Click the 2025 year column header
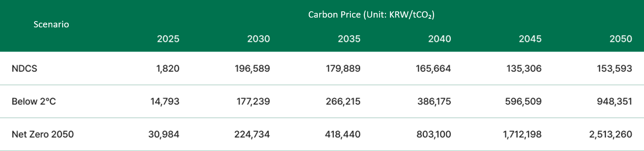 click(x=168, y=39)
